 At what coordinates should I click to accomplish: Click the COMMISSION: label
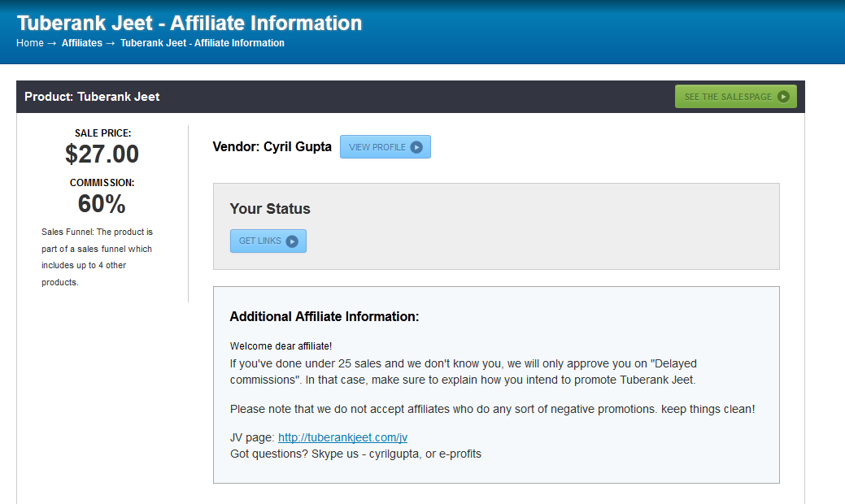pyautogui.click(x=102, y=183)
